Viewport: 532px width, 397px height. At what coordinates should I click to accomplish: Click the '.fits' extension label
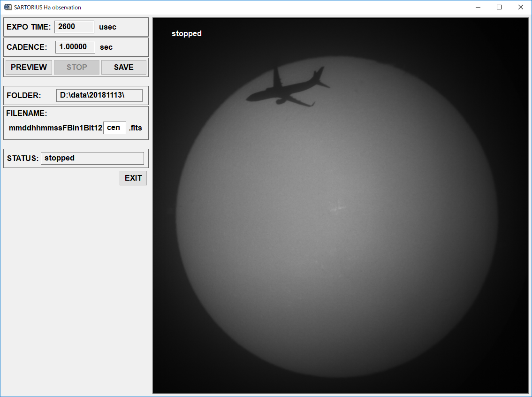[136, 128]
